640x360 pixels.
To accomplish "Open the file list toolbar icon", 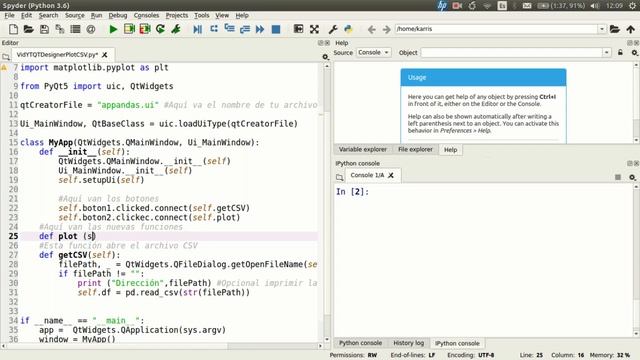I will click(x=75, y=29).
